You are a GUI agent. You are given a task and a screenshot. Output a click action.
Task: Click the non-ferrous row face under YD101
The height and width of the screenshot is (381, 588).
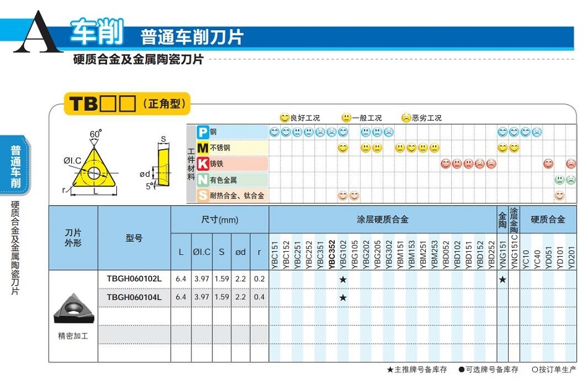[560, 180]
